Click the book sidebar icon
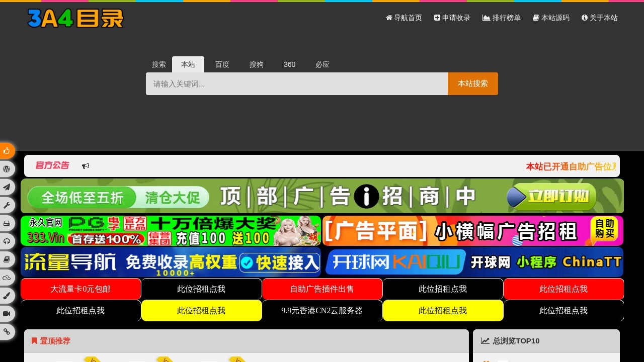 (7, 259)
